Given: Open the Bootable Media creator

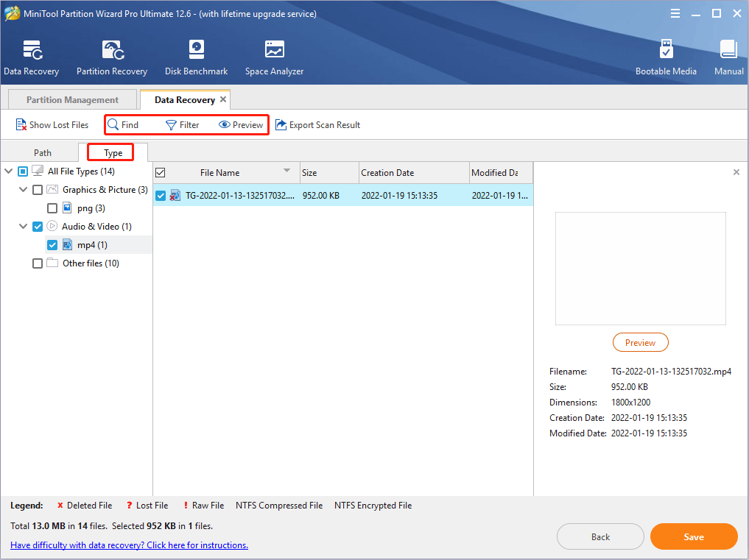Looking at the screenshot, I should 666,57.
